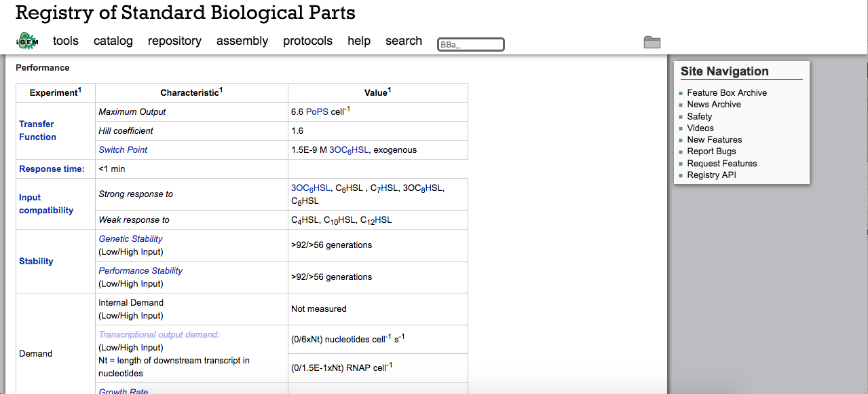868x394 pixels.
Task: Open the Performance Stability link
Action: (x=140, y=270)
